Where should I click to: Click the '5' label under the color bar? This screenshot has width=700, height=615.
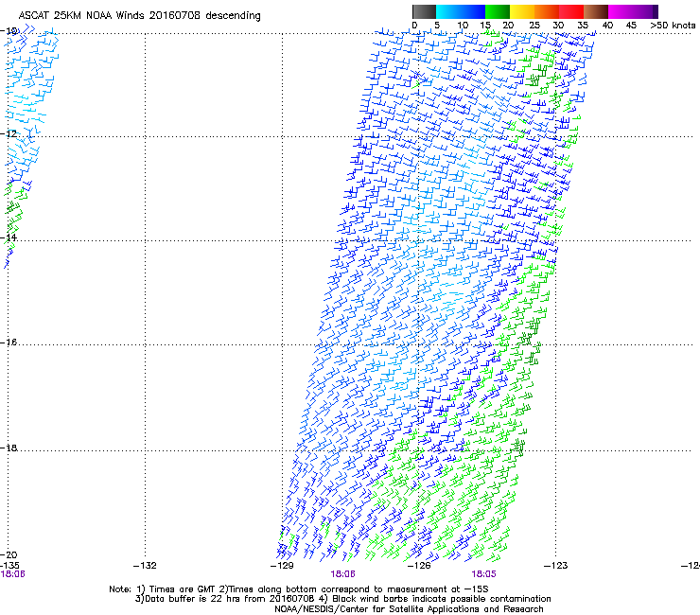(x=437, y=25)
